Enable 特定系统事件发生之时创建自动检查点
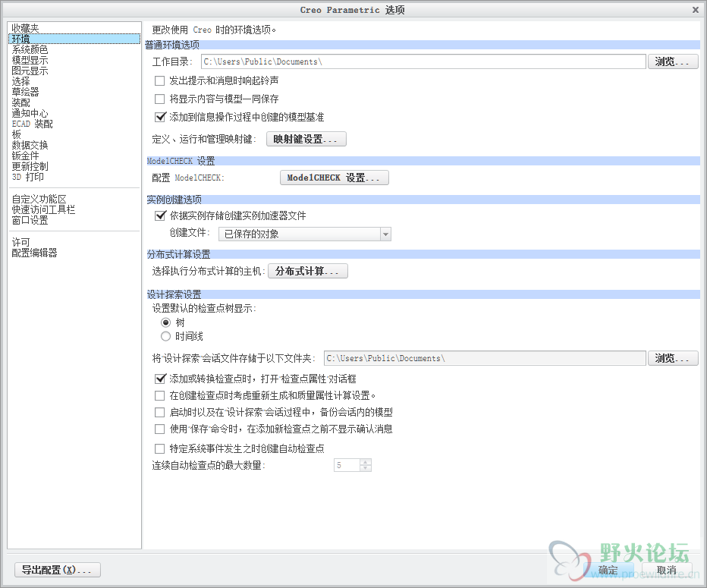This screenshot has height=588, width=707. coord(159,448)
